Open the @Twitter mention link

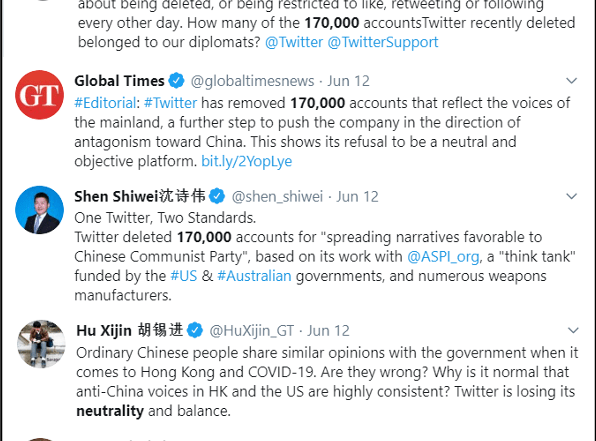(x=294, y=42)
